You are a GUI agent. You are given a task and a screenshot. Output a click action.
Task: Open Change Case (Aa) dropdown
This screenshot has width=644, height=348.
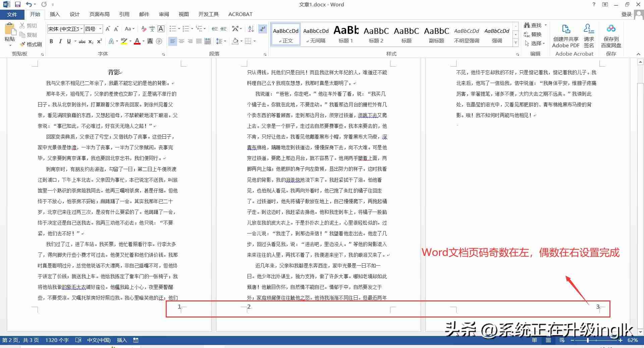(x=129, y=29)
